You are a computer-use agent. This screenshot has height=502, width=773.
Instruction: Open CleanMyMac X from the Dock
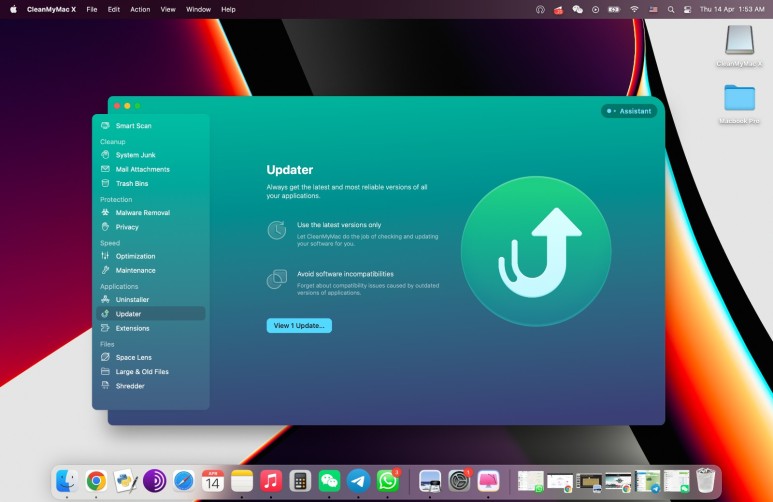(488, 481)
